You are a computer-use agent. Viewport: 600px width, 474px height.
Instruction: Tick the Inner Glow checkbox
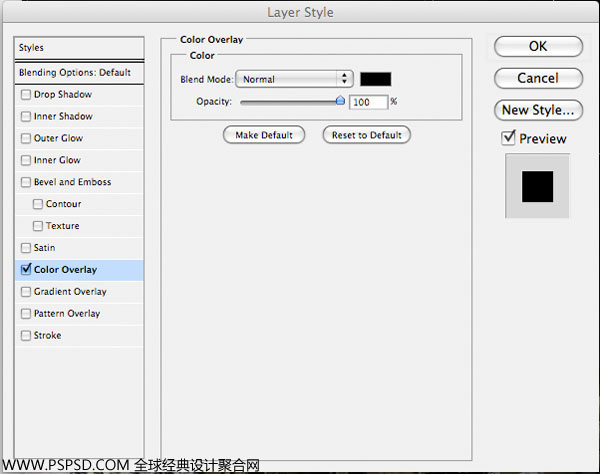click(x=26, y=160)
